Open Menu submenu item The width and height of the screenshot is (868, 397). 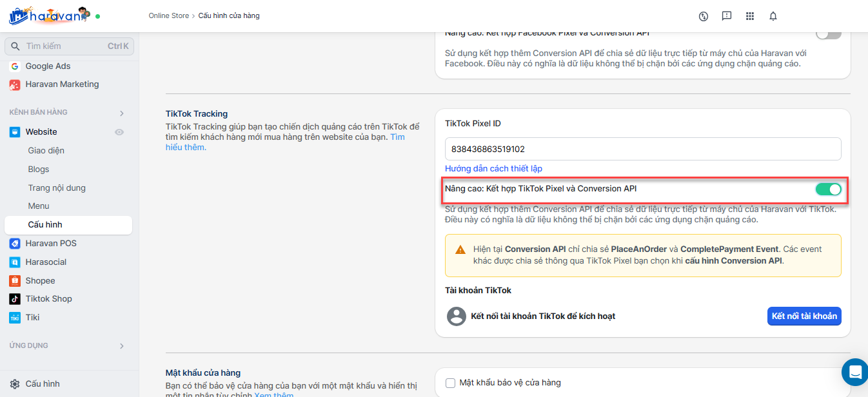tap(39, 206)
